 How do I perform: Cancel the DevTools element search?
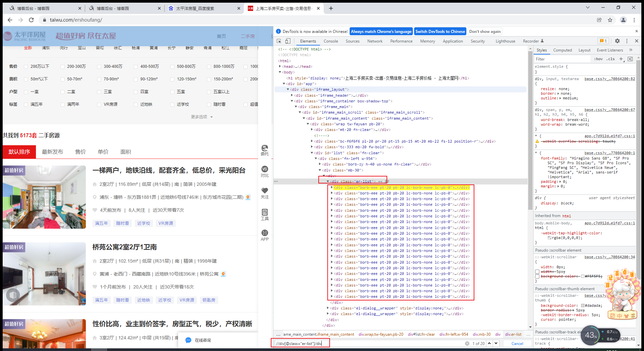pos(517,344)
